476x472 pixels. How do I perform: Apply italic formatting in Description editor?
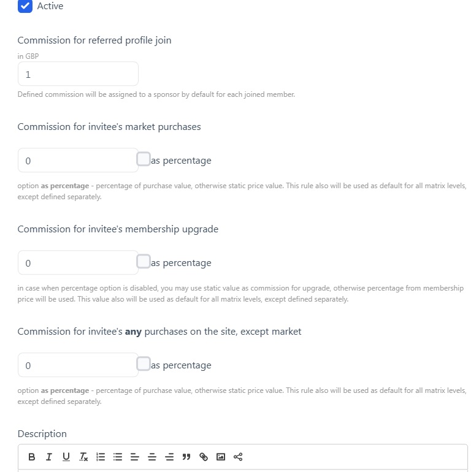click(49, 457)
